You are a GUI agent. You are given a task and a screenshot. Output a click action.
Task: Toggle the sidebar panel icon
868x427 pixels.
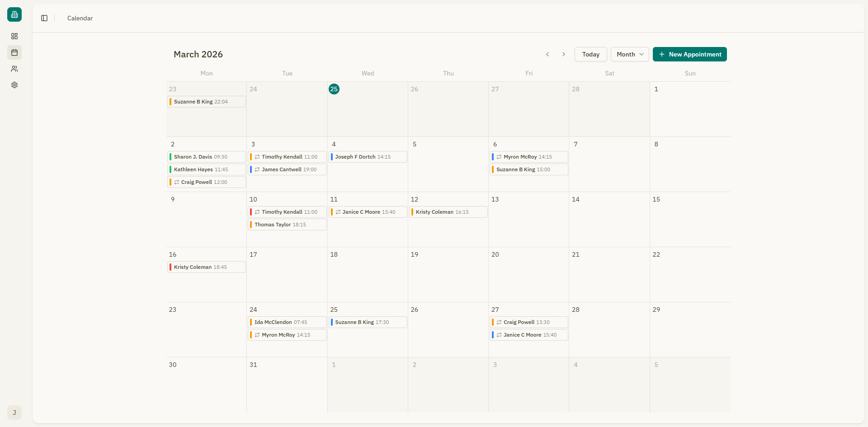point(44,18)
